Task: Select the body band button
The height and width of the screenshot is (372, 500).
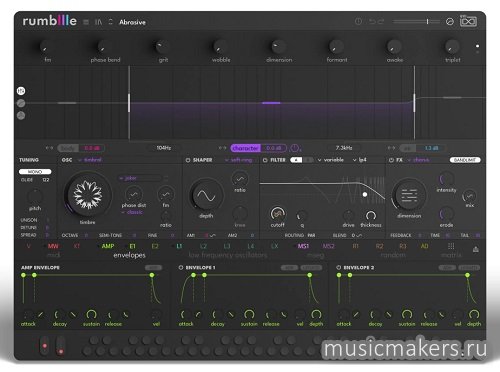Action: click(68, 148)
